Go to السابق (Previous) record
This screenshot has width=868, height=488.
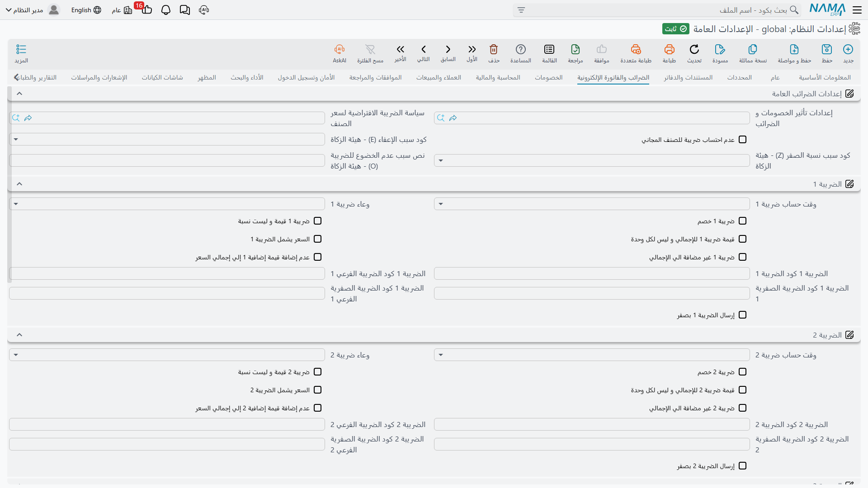448,49
